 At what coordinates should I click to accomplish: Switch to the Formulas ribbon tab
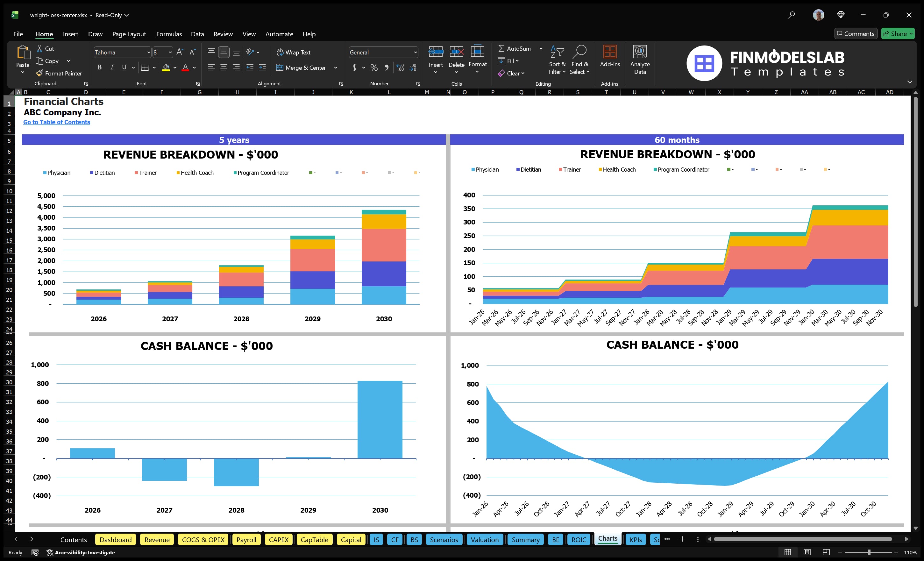click(169, 34)
